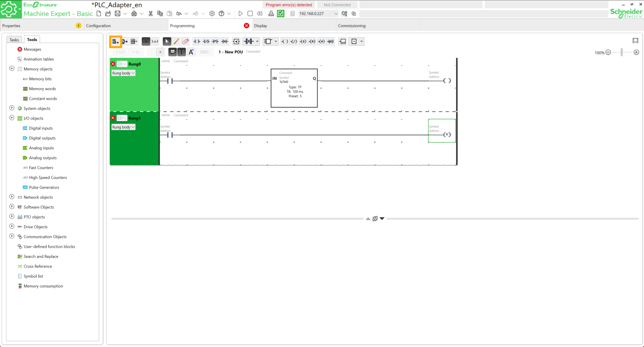Insert comparison block element
This screenshot has height=347, width=644.
tap(236, 41)
